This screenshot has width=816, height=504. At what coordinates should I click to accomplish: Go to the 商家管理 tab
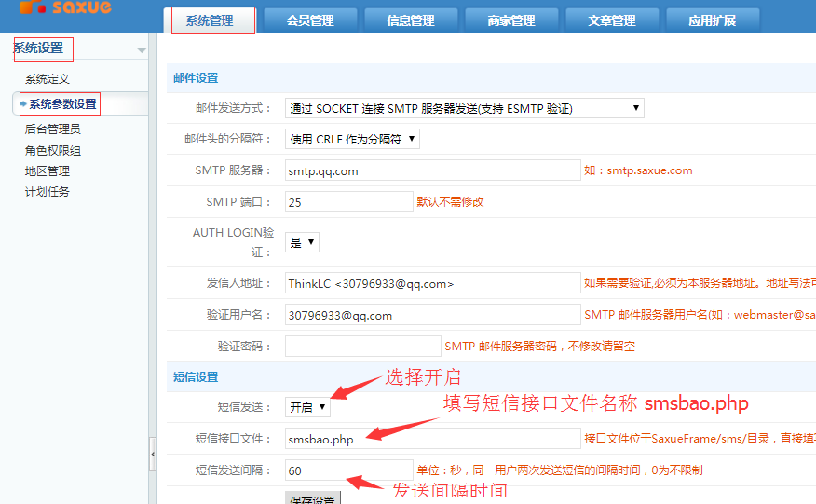pos(510,20)
